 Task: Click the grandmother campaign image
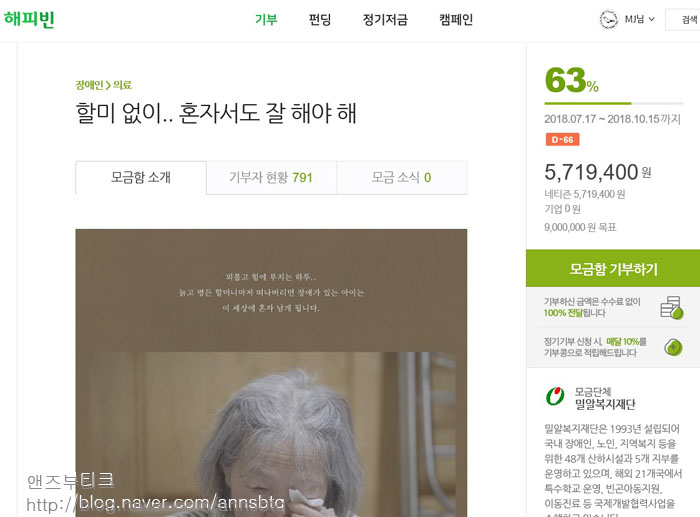point(271,373)
